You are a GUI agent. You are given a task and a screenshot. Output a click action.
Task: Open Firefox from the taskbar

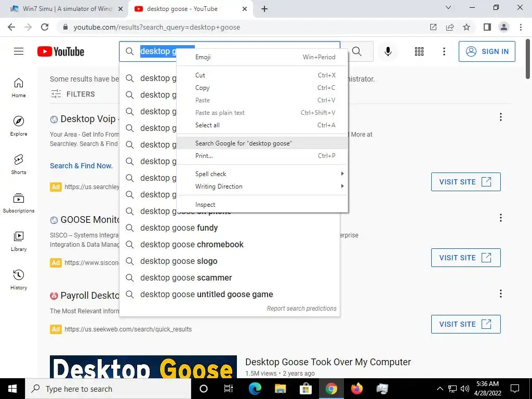click(356, 389)
